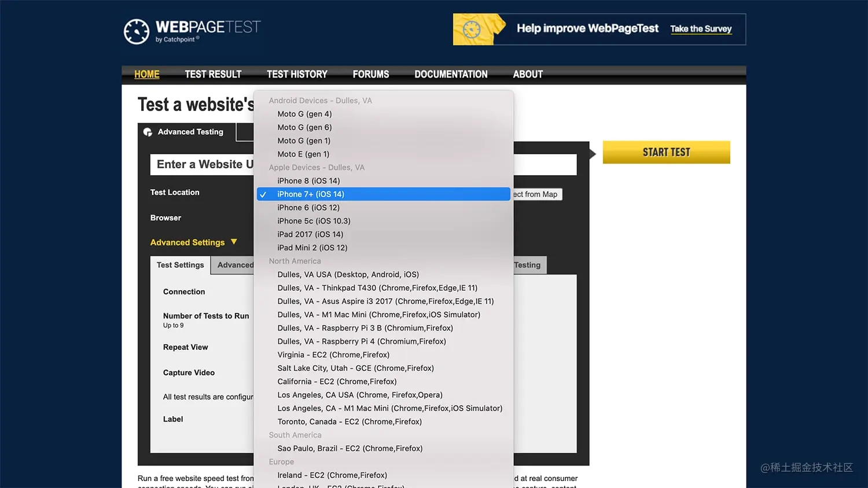This screenshot has height=488, width=868.
Task: Select the Advanced Testing tab
Action: pyautogui.click(x=187, y=132)
